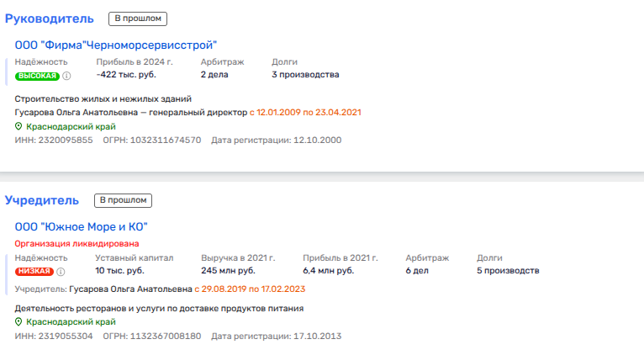Screen dimensions: 644x350
Task: Click Краснодарский край under Южное Море
Action: point(70,322)
